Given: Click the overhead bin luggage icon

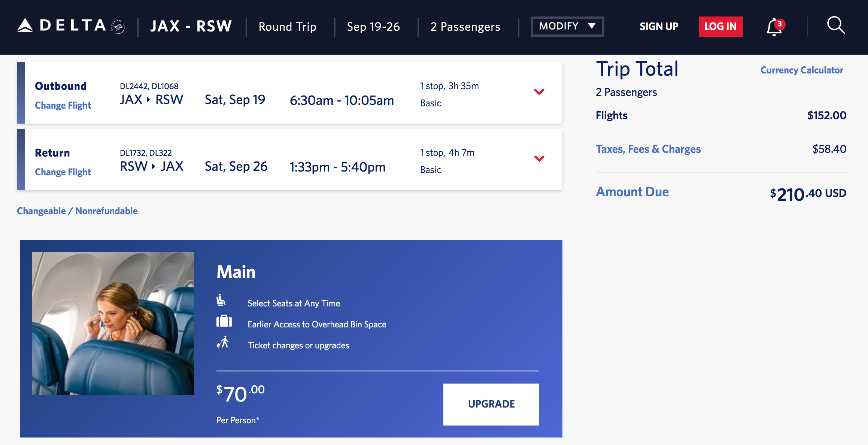Looking at the screenshot, I should coord(224,321).
